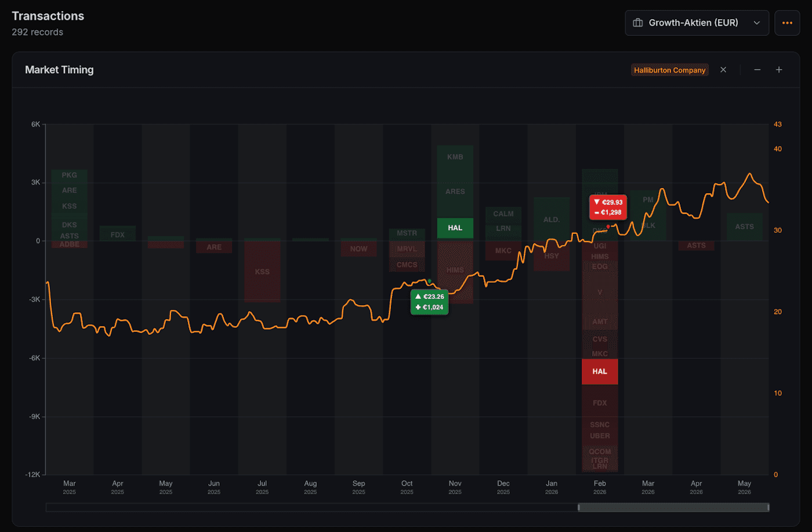Click the ARES block in November
Image resolution: width=812 pixels, height=532 pixels.
click(455, 191)
